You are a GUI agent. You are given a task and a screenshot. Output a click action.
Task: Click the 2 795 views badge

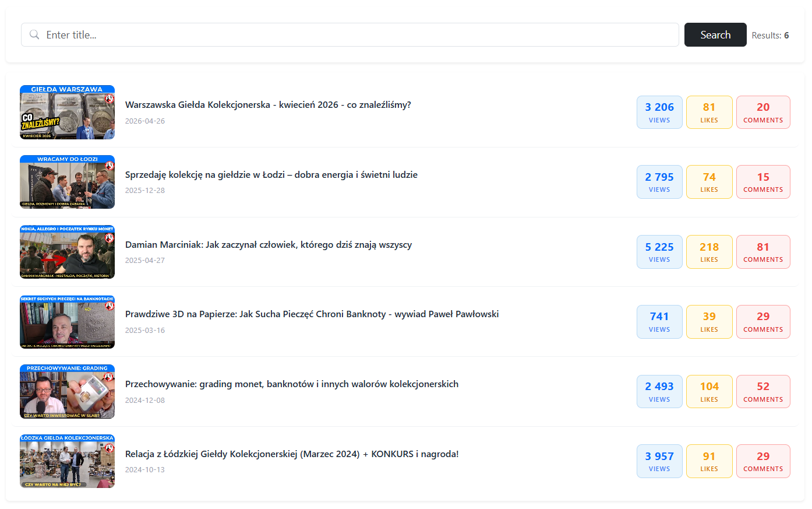pyautogui.click(x=659, y=182)
